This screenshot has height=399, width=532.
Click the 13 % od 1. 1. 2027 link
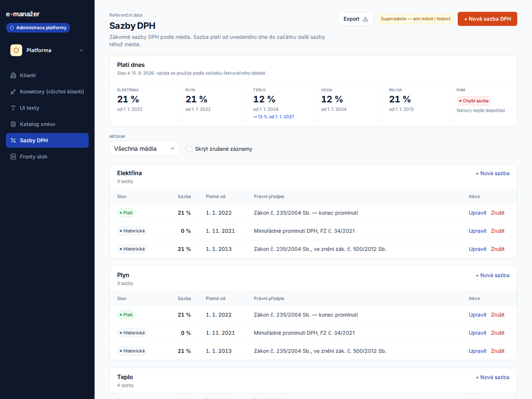274,117
